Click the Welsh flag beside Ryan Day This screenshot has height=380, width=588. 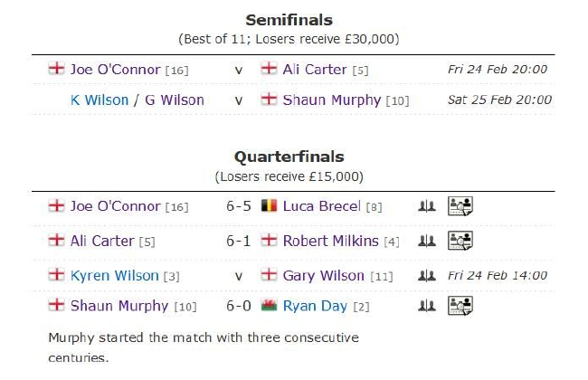click(x=269, y=306)
